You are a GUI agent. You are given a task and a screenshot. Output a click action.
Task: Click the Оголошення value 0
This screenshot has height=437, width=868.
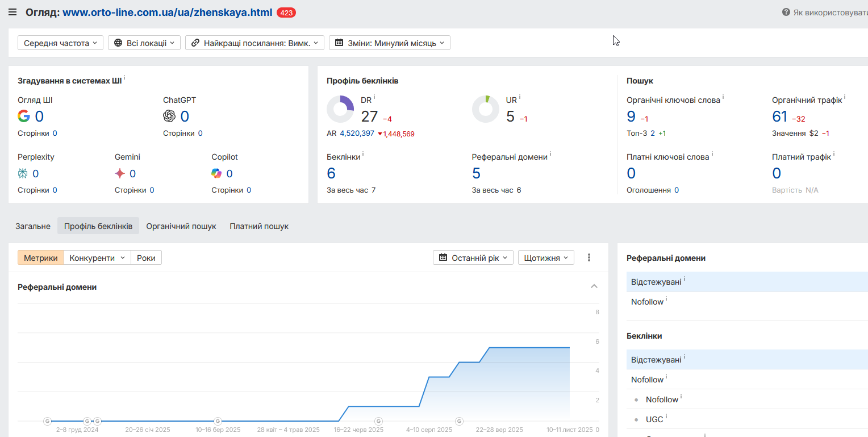pyautogui.click(x=677, y=190)
